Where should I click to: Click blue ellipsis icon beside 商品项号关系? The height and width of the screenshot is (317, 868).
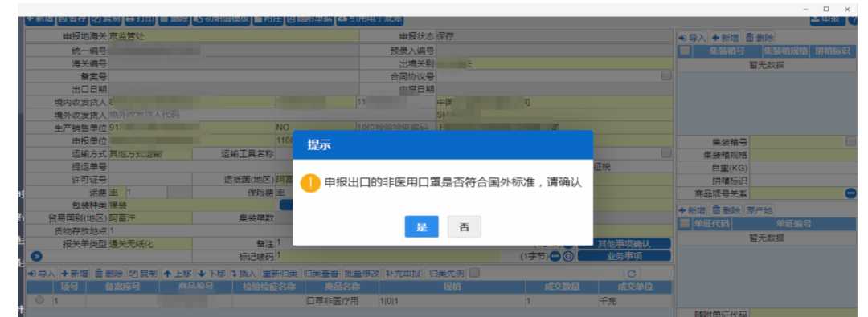click(x=850, y=193)
